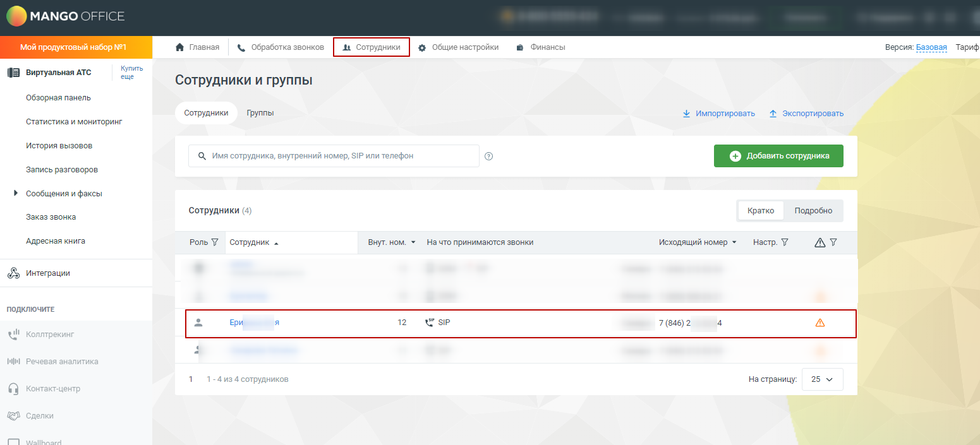The image size is (980, 445).
Task: Open the per-page 25 dropdown
Action: point(822,379)
